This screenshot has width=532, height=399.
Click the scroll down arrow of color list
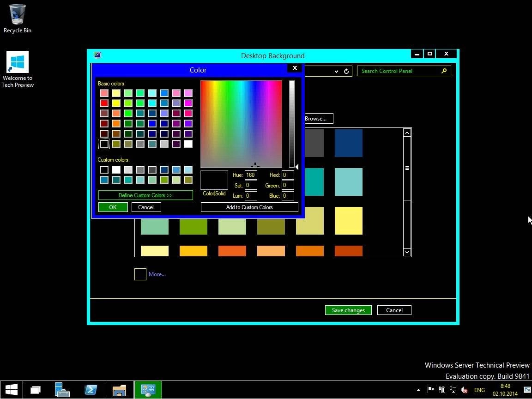pyautogui.click(x=407, y=252)
